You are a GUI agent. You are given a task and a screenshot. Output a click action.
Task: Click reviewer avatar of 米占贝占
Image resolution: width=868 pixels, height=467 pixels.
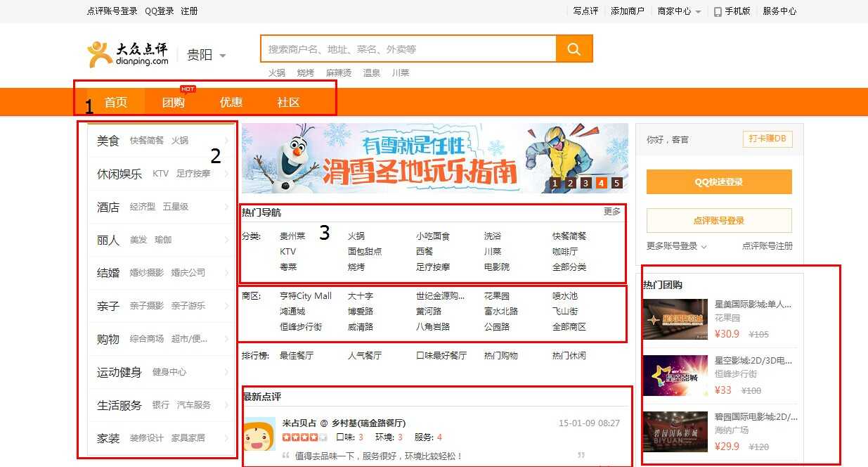pyautogui.click(x=259, y=434)
